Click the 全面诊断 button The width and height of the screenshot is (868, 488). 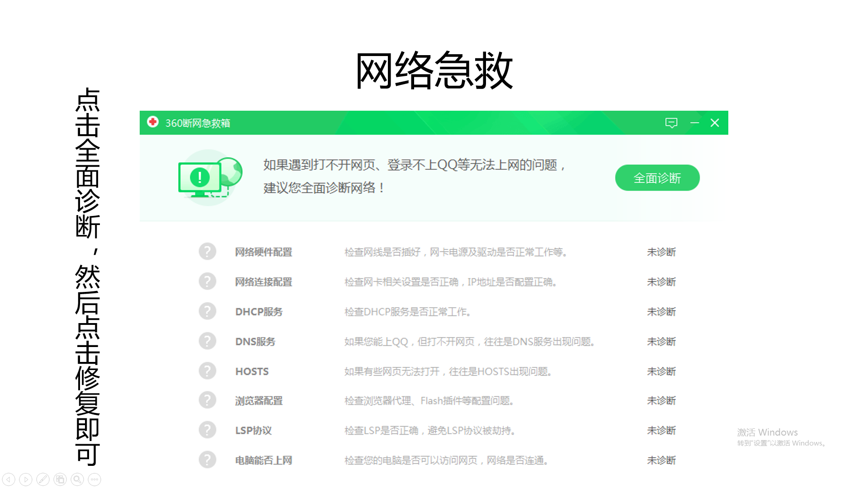tap(657, 178)
